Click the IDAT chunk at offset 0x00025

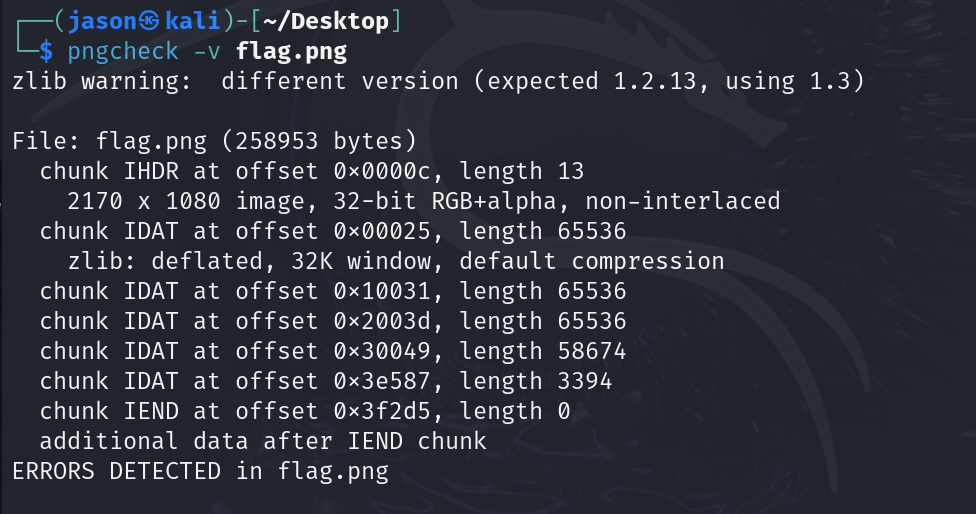333,232
